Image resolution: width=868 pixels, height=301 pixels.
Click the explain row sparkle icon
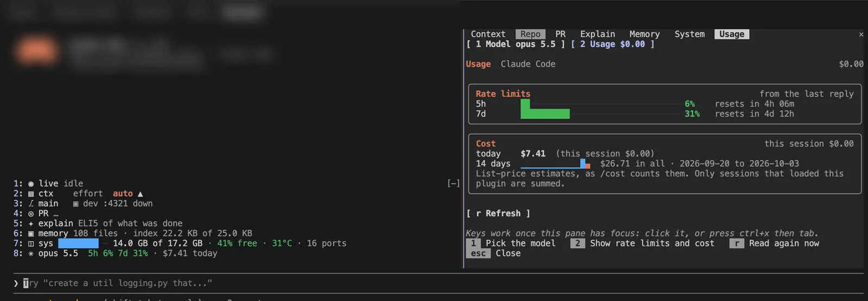click(x=31, y=223)
